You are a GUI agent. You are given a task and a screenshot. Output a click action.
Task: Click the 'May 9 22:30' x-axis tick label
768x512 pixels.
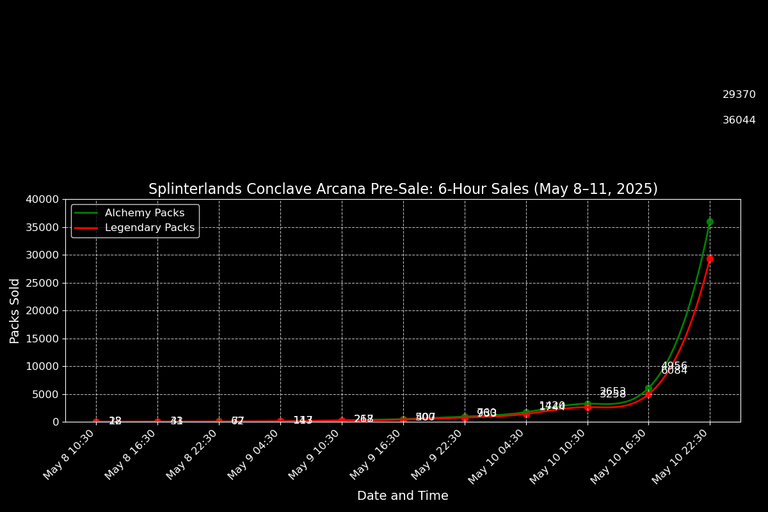(437, 455)
